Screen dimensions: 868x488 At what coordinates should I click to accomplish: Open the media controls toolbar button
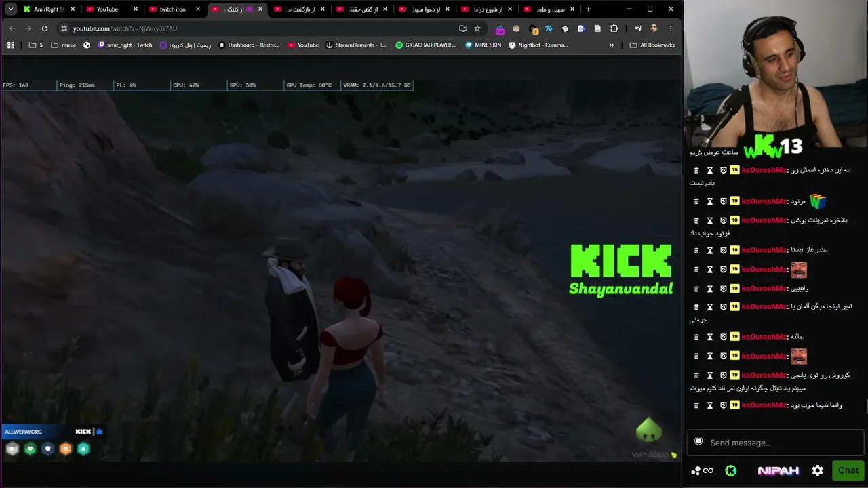click(x=638, y=28)
